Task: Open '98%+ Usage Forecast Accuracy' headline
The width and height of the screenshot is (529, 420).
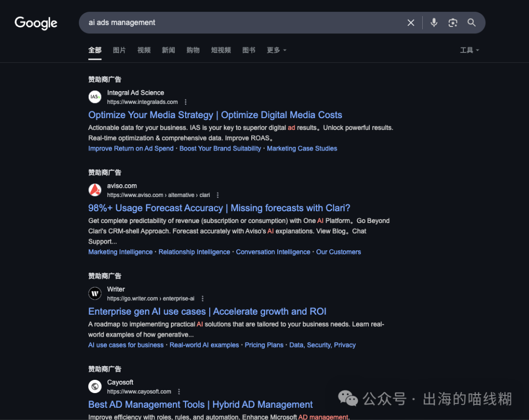Action: (219, 208)
